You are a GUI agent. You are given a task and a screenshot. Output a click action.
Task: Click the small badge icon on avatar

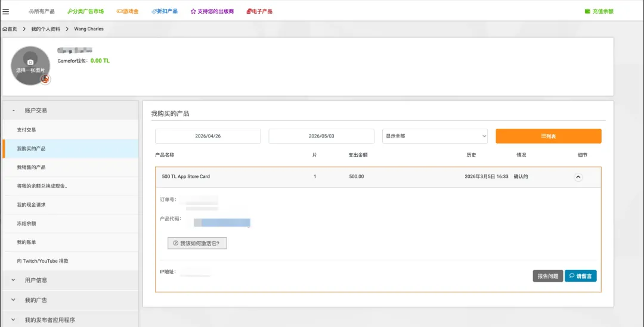tap(45, 79)
